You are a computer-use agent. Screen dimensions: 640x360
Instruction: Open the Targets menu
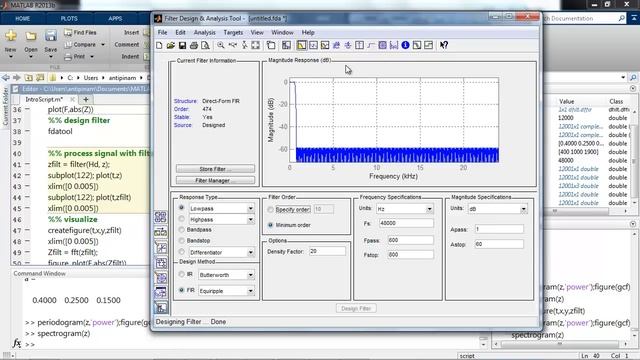(233, 32)
